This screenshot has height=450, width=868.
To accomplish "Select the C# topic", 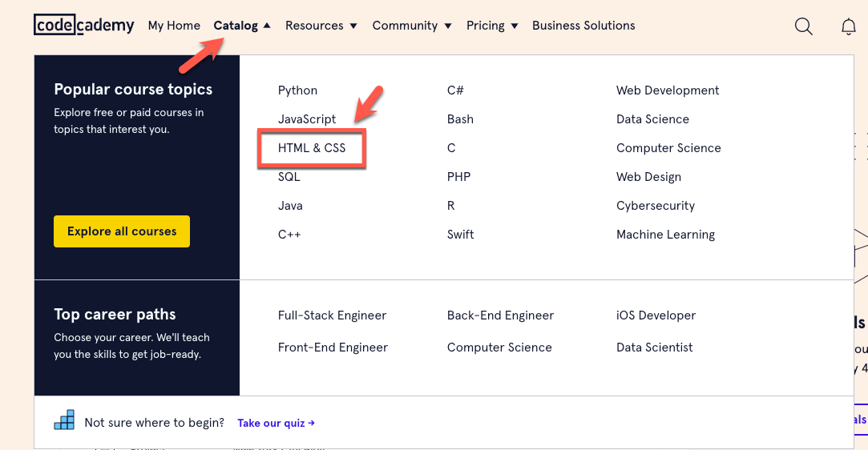I will [455, 90].
